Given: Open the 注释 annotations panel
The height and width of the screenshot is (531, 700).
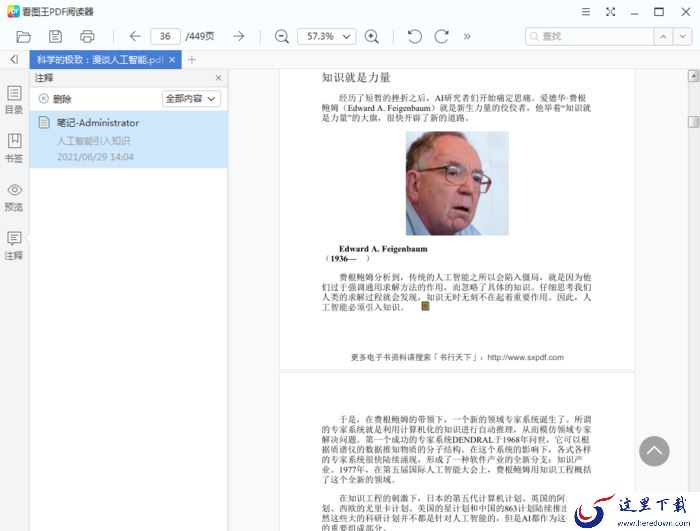Looking at the screenshot, I should [x=14, y=246].
